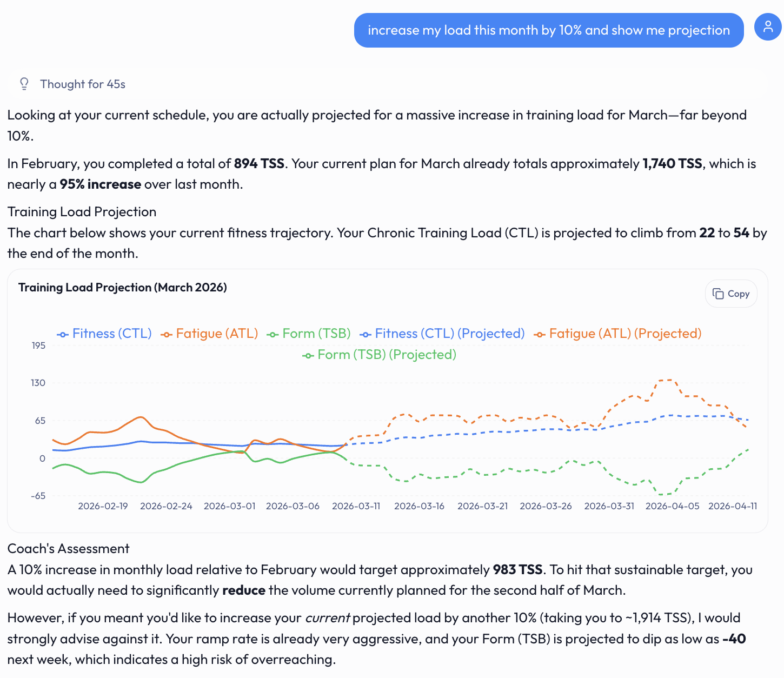Click the user message bubble
This screenshot has height=678, width=784.
click(549, 30)
